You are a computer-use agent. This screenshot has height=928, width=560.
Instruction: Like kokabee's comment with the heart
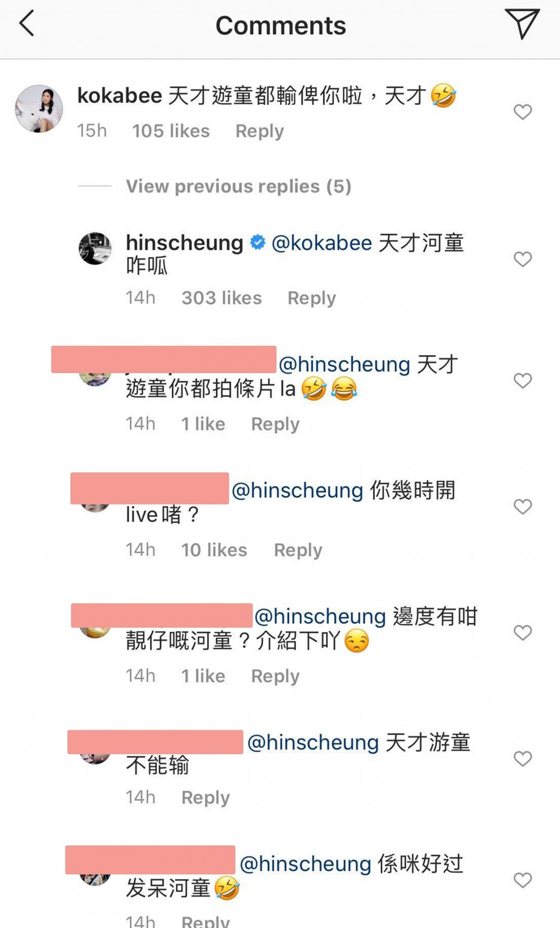(x=522, y=112)
